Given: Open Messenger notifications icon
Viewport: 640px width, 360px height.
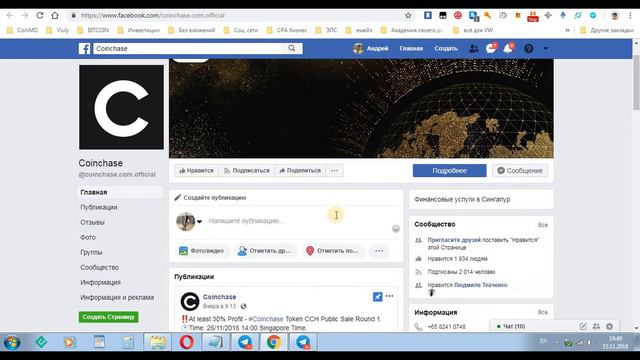Looking at the screenshot, I should (x=491, y=48).
